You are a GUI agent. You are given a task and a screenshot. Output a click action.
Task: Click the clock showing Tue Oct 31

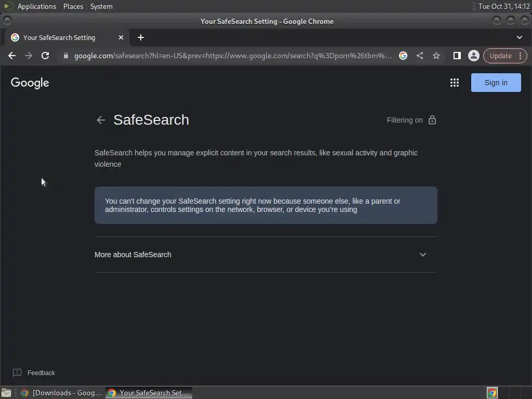tap(504, 6)
